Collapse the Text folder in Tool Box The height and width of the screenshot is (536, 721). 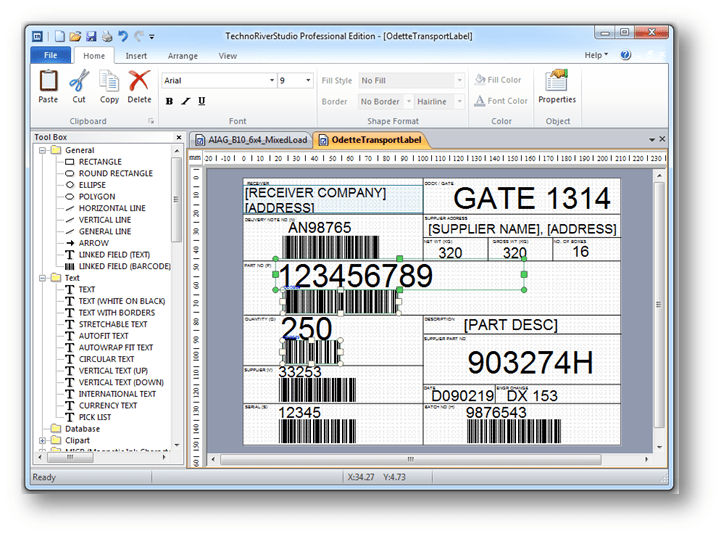pos(42,278)
